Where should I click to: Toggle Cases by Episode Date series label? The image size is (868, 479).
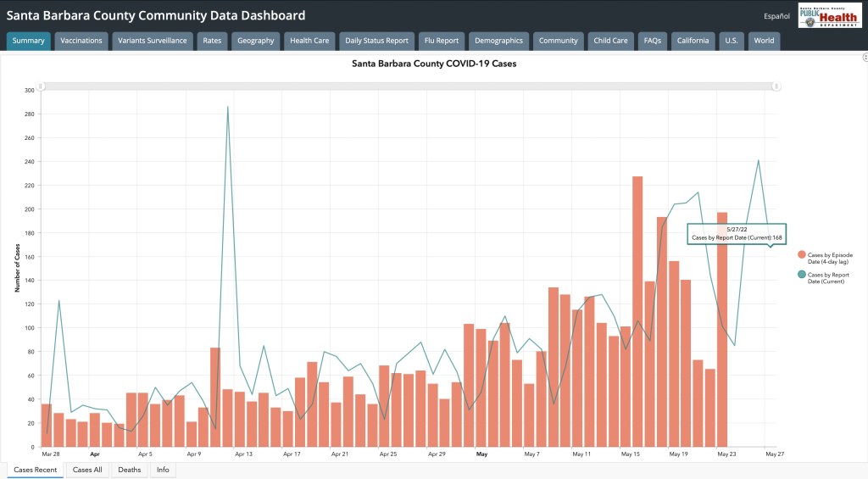point(830,258)
